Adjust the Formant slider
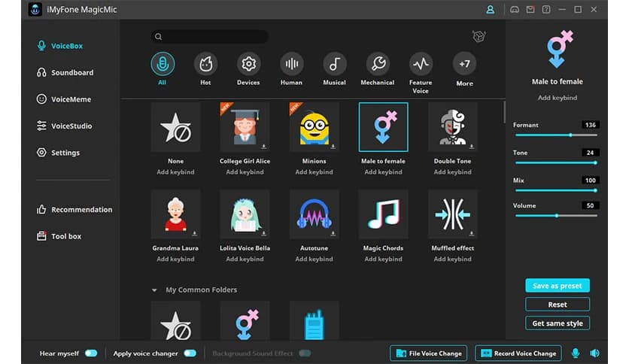The height and width of the screenshot is (364, 629). 571,135
